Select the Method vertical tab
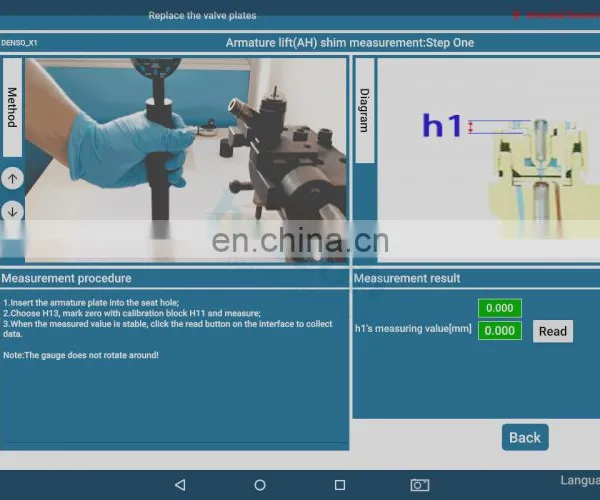600x500 pixels. pos(12,107)
